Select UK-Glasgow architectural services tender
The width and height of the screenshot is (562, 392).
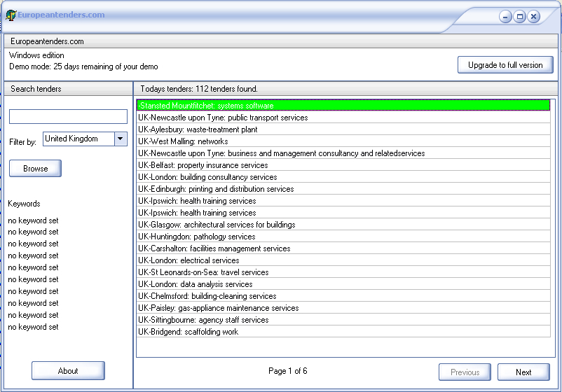click(x=343, y=225)
